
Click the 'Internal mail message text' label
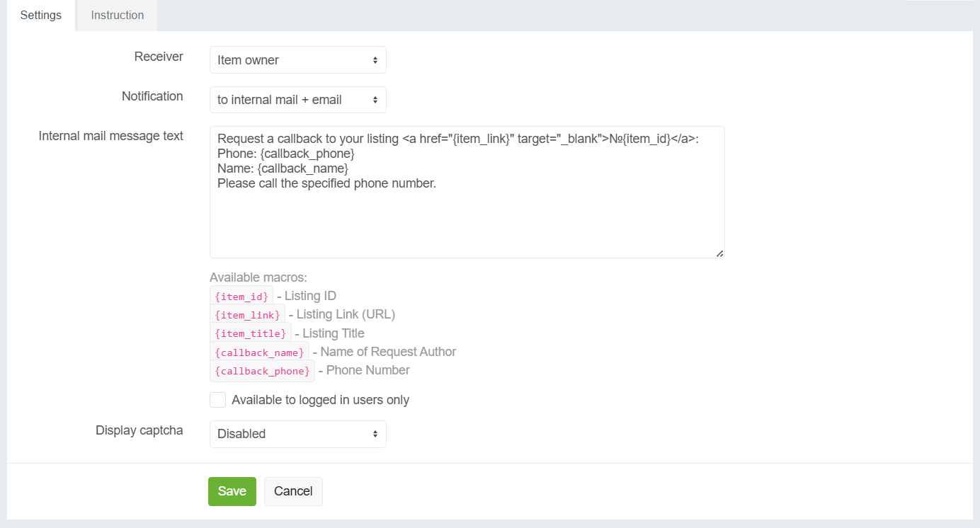click(x=111, y=136)
